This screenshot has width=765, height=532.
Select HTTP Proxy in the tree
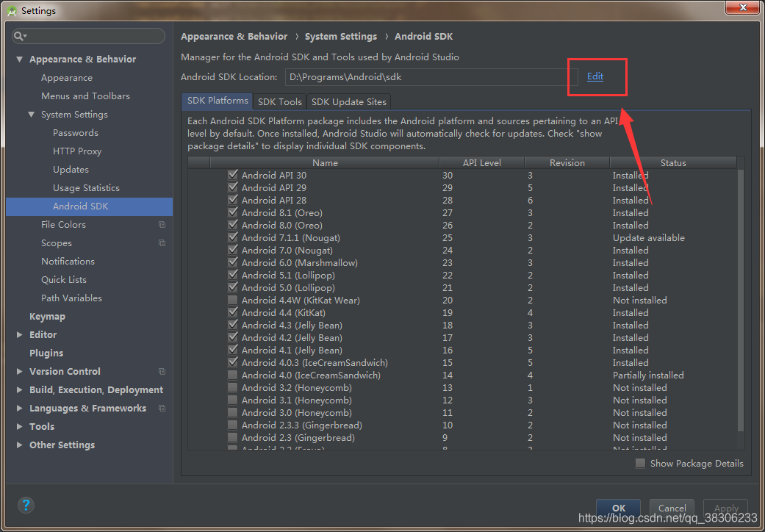[77, 151]
